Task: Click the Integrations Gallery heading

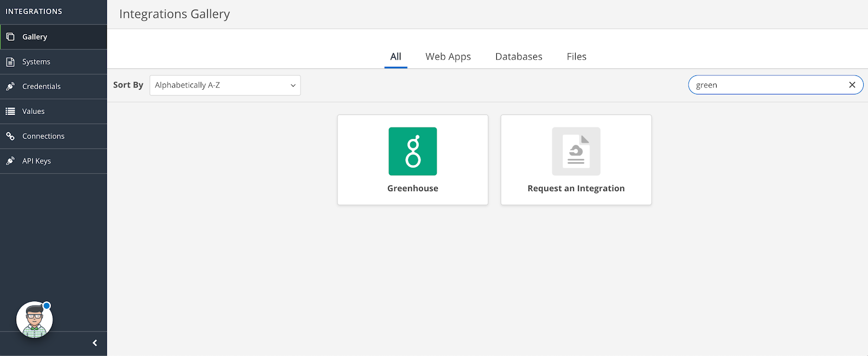Action: [175, 14]
